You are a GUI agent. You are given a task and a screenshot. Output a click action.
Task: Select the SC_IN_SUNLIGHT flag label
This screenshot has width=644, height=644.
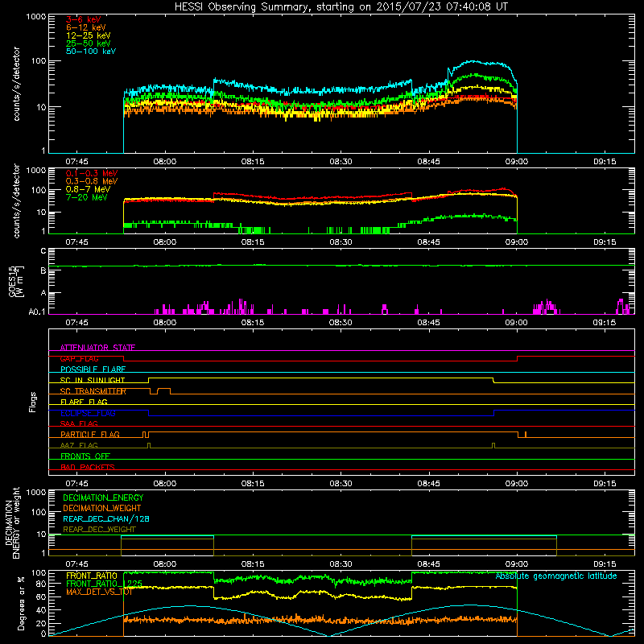(93, 380)
